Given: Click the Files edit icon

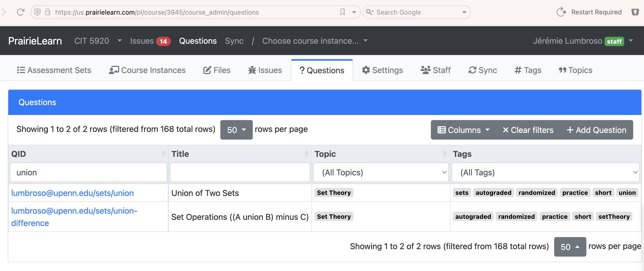Looking at the screenshot, I should [x=206, y=70].
